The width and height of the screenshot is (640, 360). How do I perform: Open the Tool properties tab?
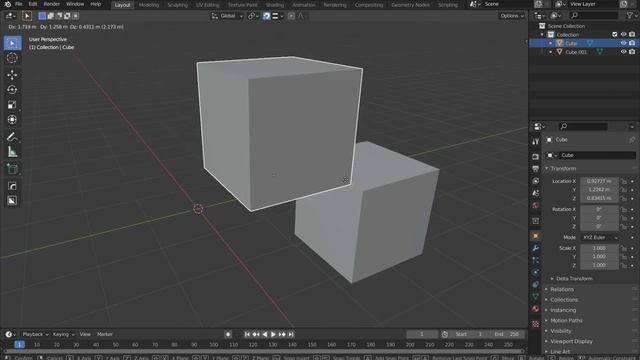click(x=536, y=141)
